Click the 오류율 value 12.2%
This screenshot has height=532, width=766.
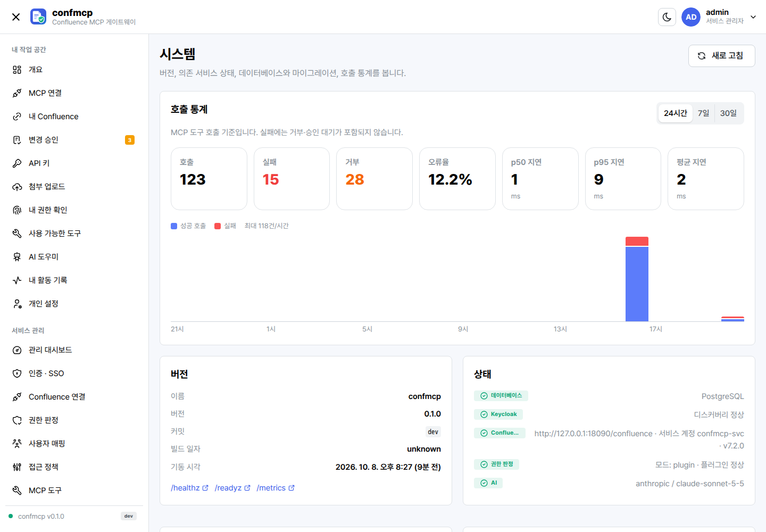[x=450, y=180]
